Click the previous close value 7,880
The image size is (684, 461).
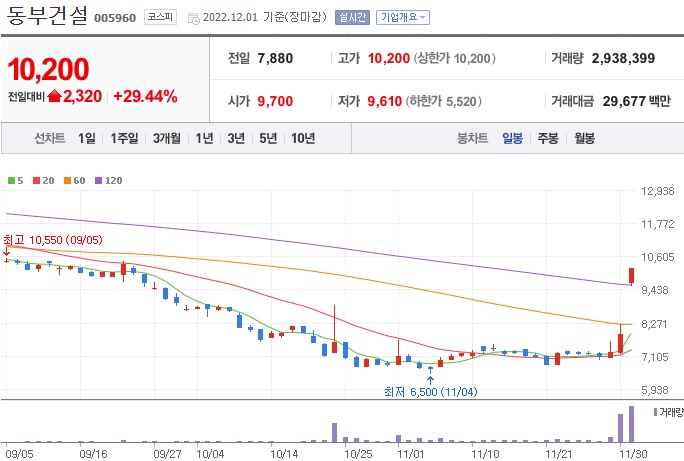coord(275,58)
